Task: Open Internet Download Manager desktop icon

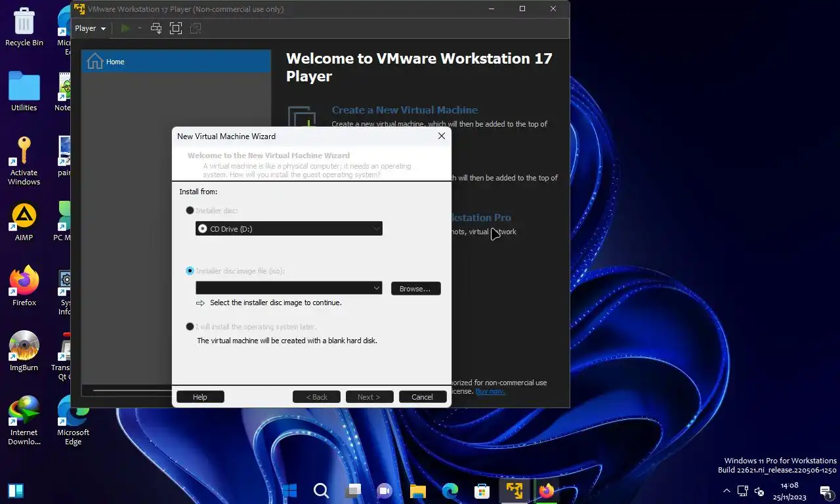Action: 24,420
